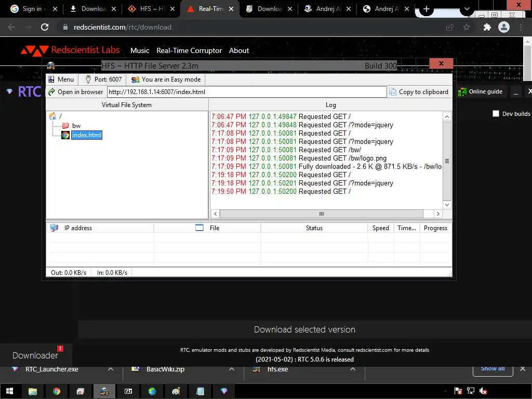
Task: Expand RTC_Launcher.exe download options
Action: coord(111,369)
